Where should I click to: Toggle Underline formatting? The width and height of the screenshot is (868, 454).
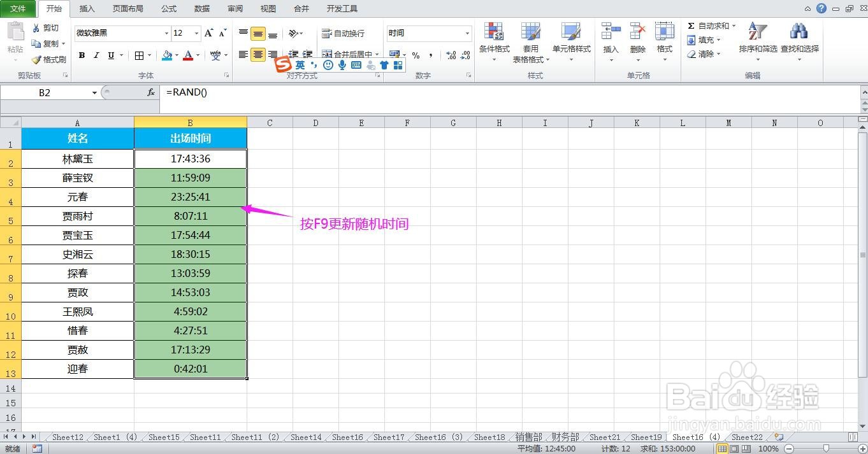[111, 55]
